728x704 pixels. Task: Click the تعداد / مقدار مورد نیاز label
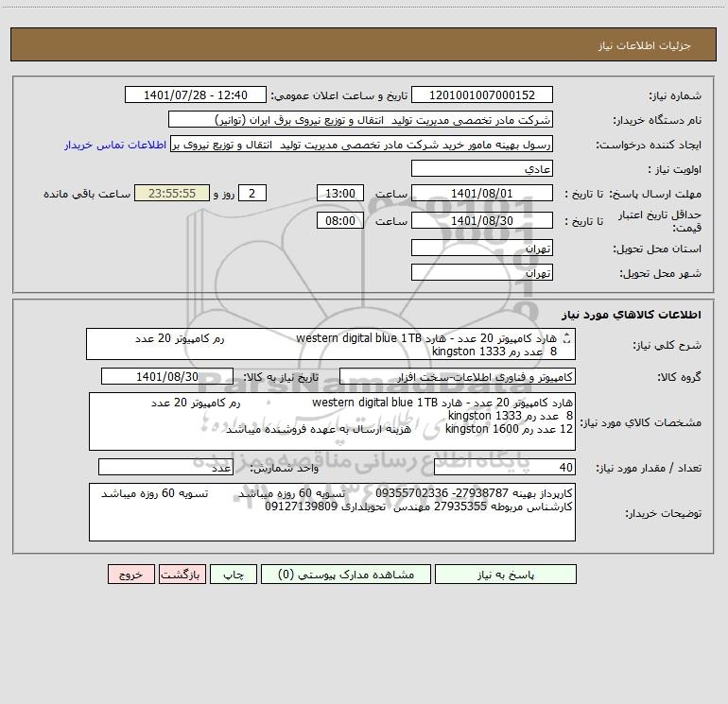pos(649,469)
